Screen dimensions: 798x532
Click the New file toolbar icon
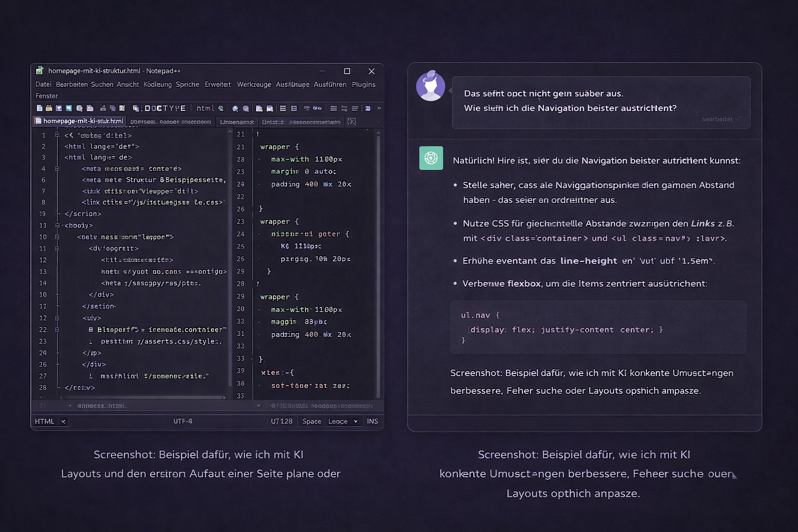(x=39, y=109)
